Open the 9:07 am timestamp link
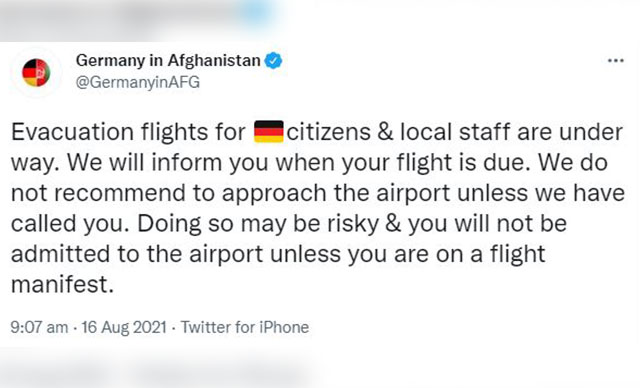 (x=39, y=327)
